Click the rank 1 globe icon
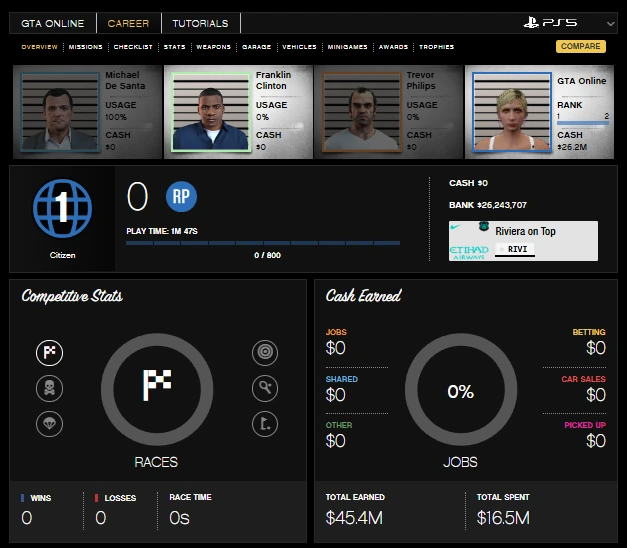This screenshot has height=548, width=627. (62, 208)
